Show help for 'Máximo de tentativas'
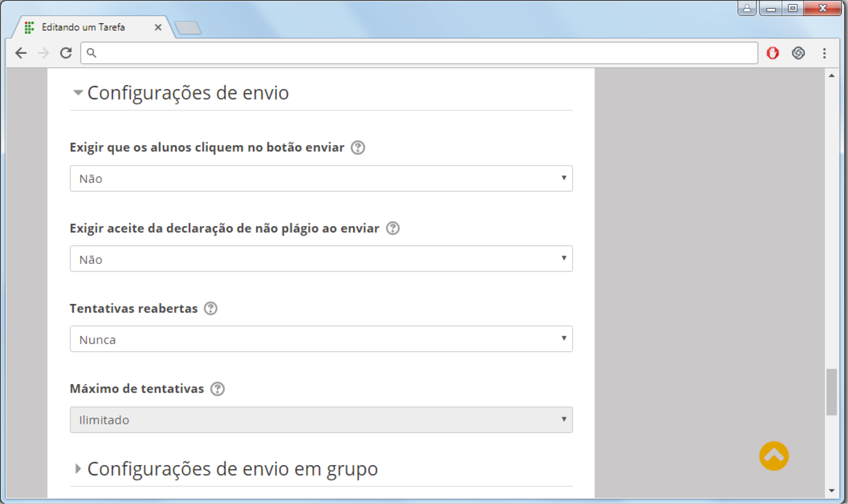This screenshot has height=504, width=848. click(217, 389)
